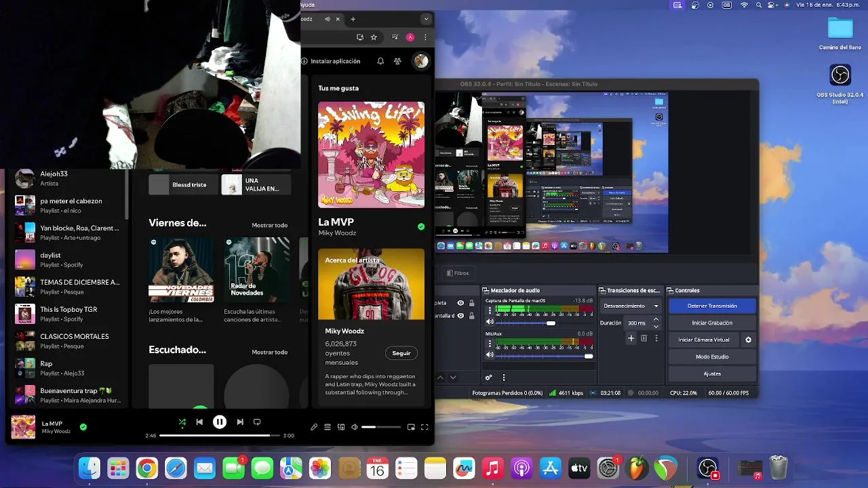Open Spotify miniplayer icon
Screen dimensions: 868x488
click(x=411, y=427)
